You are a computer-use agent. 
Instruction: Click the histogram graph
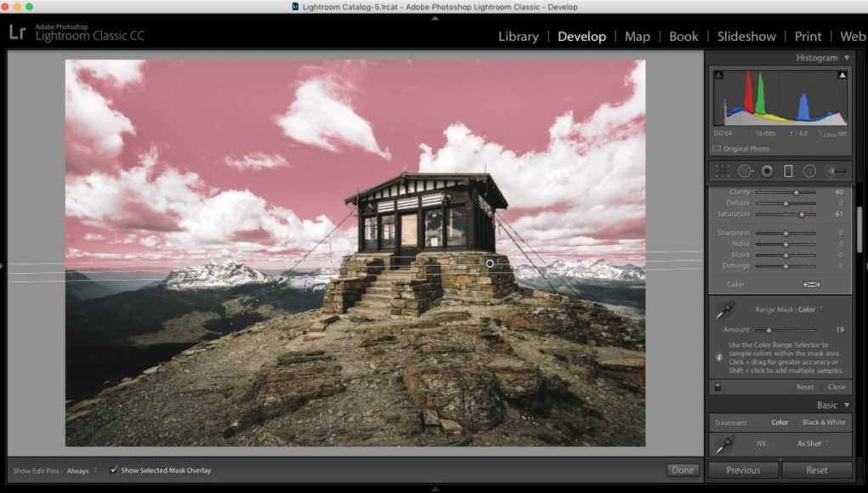pos(780,98)
